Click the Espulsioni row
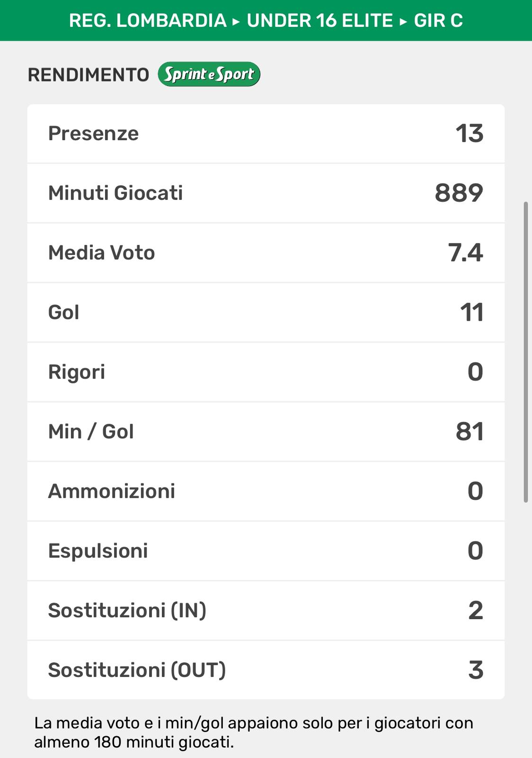Image resolution: width=532 pixels, height=758 pixels. pyautogui.click(x=266, y=551)
